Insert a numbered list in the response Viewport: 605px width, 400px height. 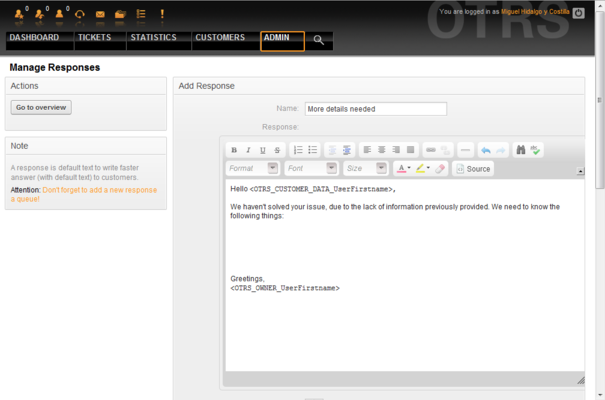click(298, 150)
